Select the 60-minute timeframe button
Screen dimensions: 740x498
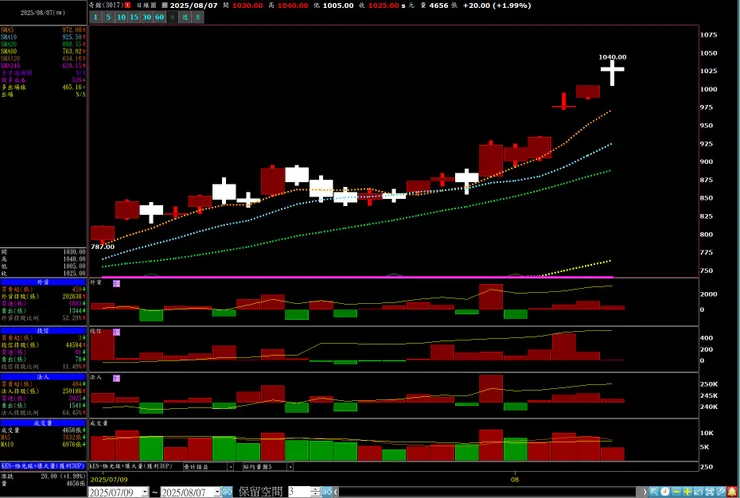pyautogui.click(x=160, y=17)
